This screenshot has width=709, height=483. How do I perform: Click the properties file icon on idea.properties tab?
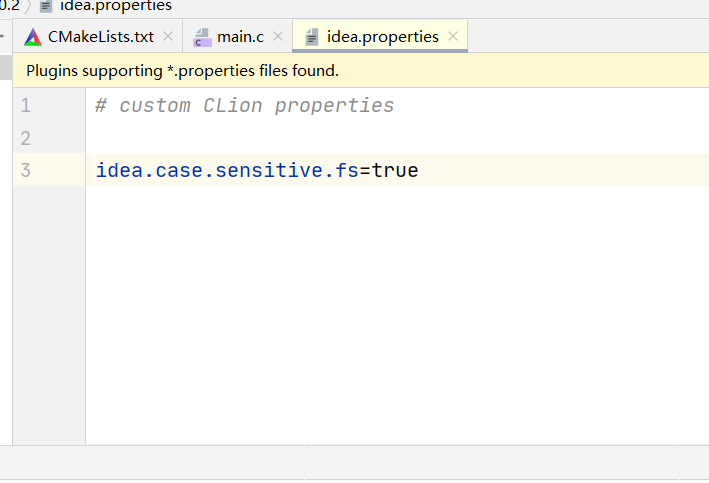[x=312, y=37]
